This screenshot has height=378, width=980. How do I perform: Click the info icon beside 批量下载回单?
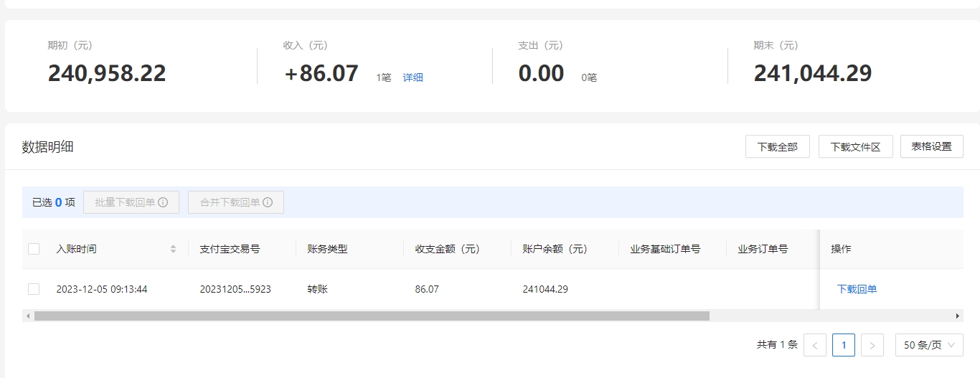(163, 202)
